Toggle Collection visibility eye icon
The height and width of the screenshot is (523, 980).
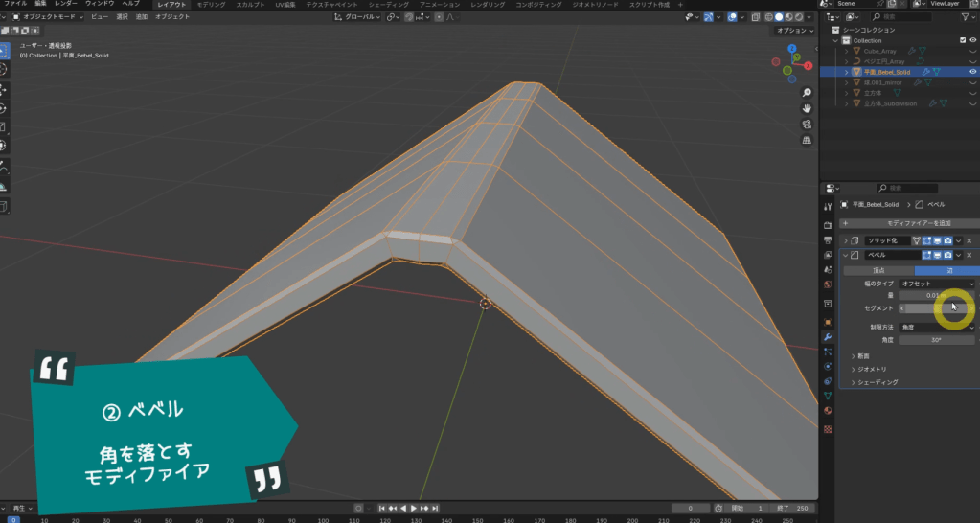(973, 40)
